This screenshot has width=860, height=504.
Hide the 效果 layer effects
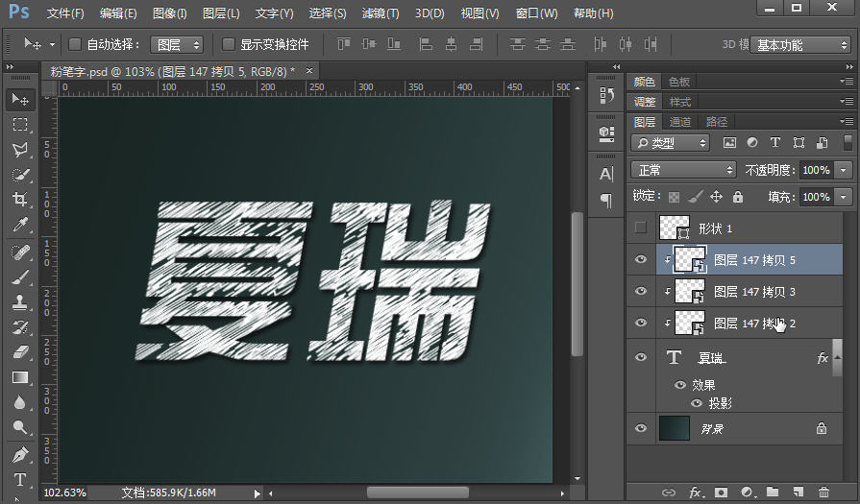680,385
